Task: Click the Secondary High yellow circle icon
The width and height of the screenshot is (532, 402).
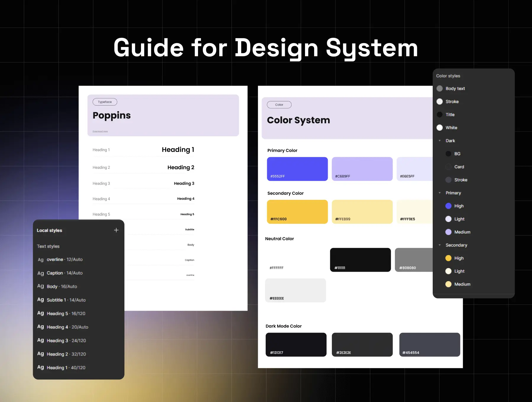Action: pyautogui.click(x=448, y=258)
